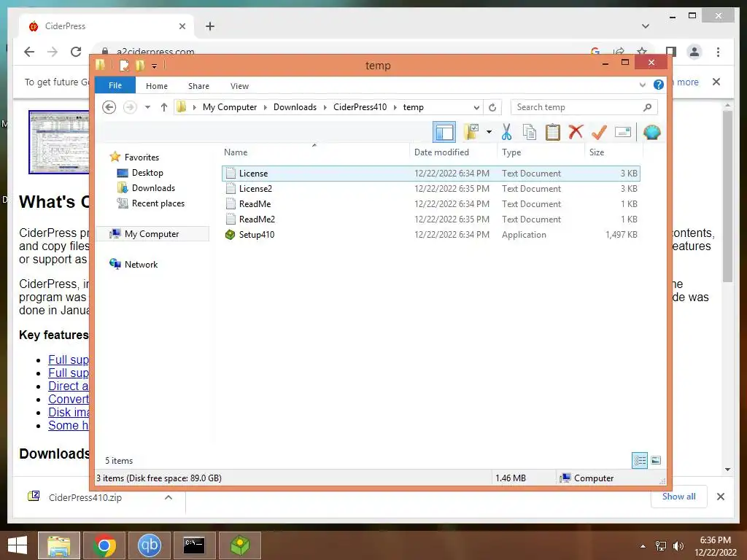The width and height of the screenshot is (747, 560).
Task: Click the Cut scissors icon
Action: 506,132
